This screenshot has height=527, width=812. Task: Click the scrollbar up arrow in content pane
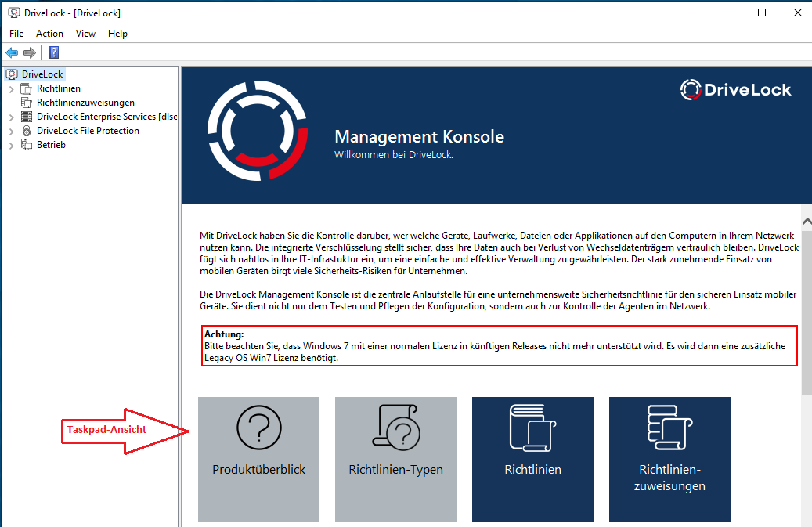807,222
